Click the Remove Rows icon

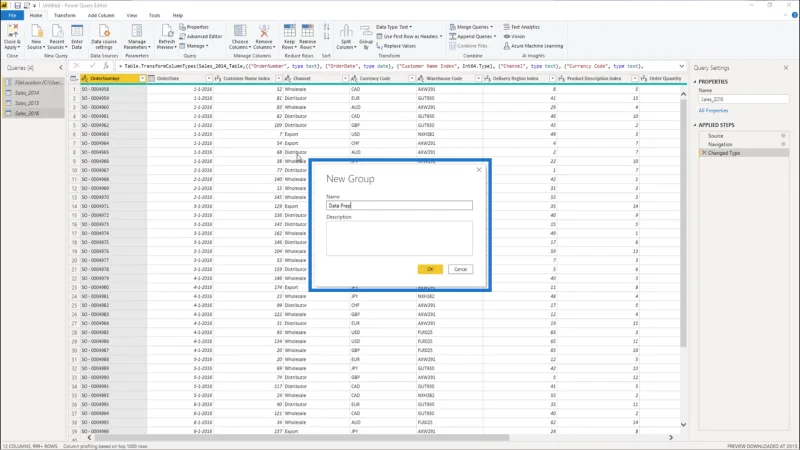pos(307,37)
